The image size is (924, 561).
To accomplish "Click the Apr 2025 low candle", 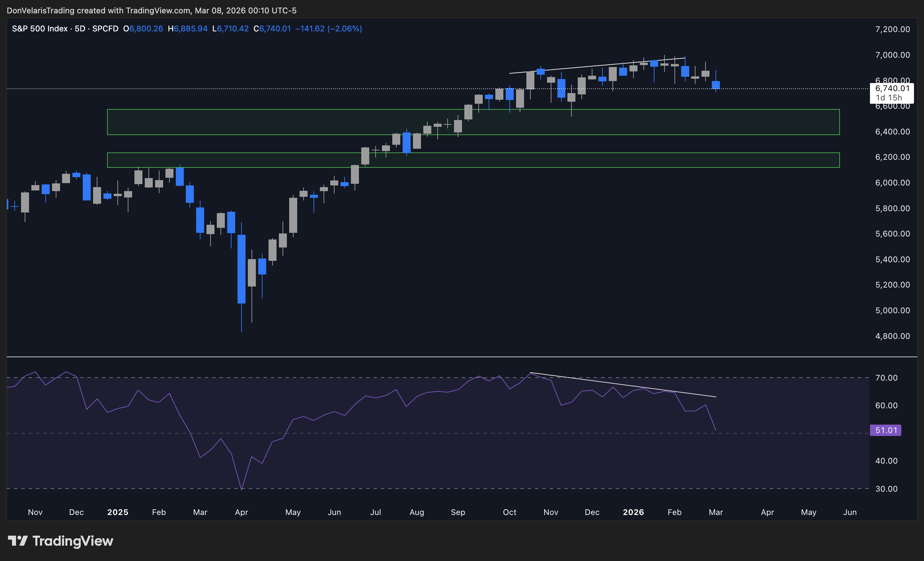I will tap(242, 268).
